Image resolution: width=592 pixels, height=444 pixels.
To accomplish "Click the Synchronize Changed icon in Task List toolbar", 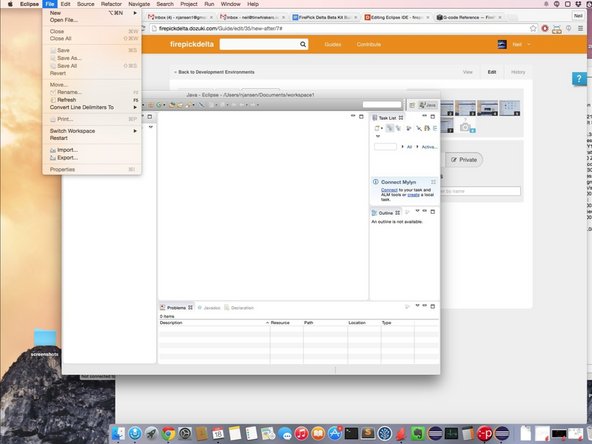I will click(x=427, y=128).
